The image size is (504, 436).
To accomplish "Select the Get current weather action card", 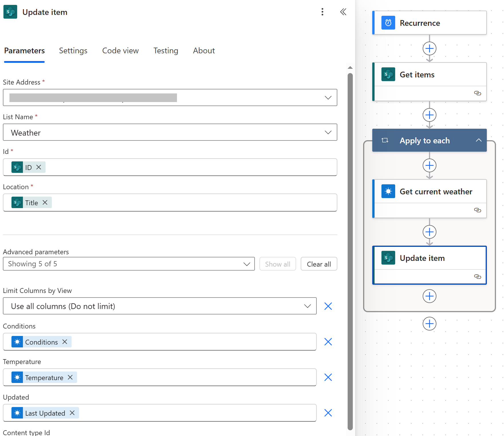I will (429, 198).
